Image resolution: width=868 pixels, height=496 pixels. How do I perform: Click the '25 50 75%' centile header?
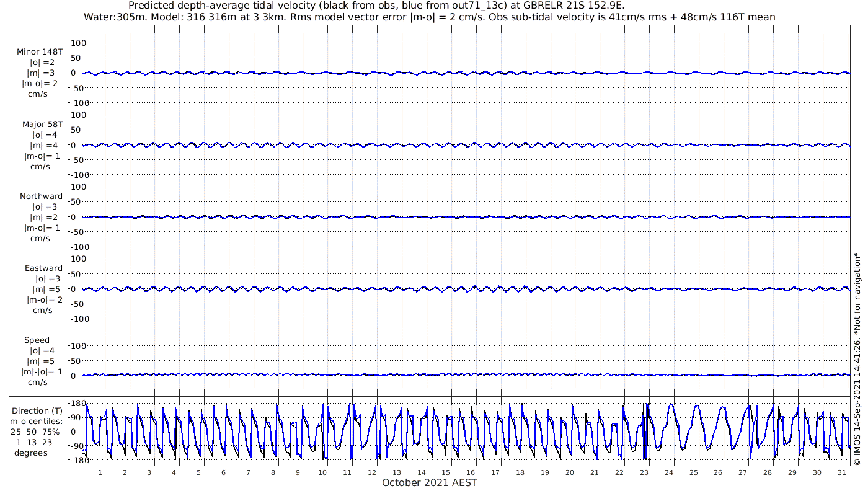pyautogui.click(x=36, y=432)
